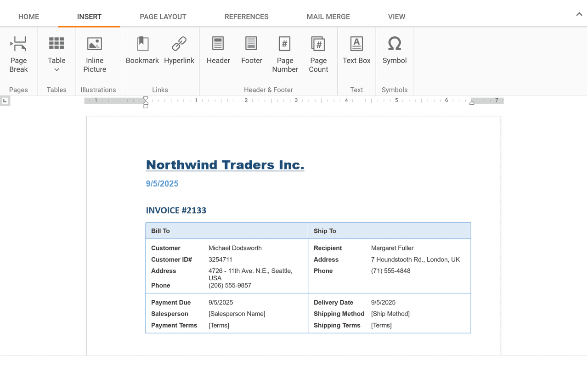
Task: Click phone number (71) 555-4848
Action: pyautogui.click(x=391, y=271)
